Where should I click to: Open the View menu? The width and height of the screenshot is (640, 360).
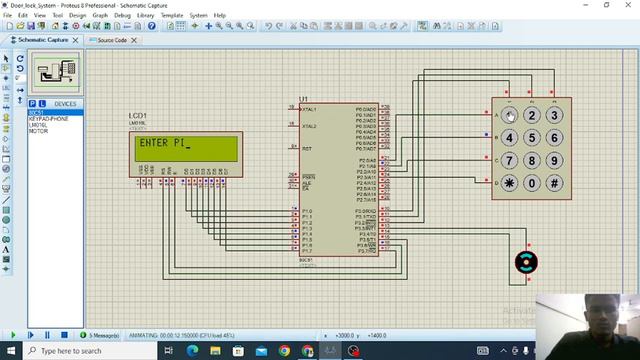40,15
